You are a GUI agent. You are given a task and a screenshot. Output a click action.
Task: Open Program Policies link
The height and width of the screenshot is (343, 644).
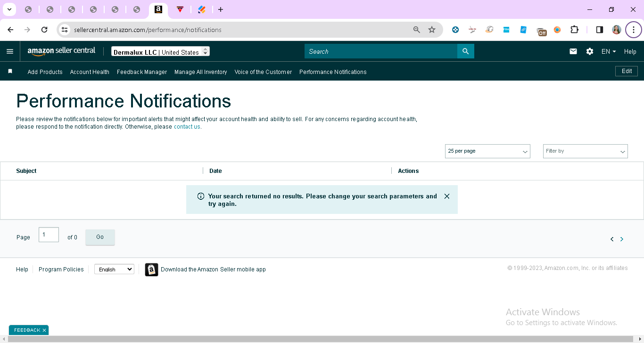[x=61, y=269]
